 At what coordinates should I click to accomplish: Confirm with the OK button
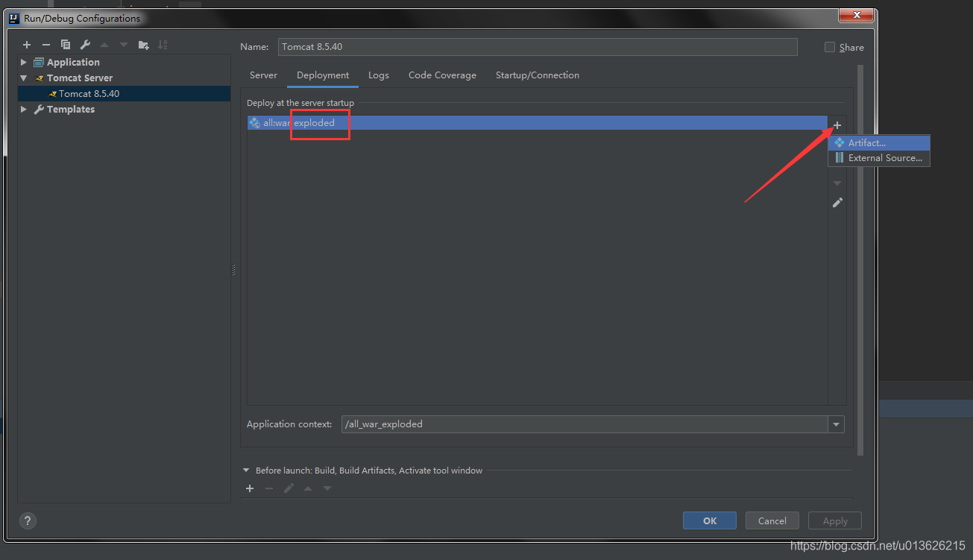pyautogui.click(x=710, y=520)
